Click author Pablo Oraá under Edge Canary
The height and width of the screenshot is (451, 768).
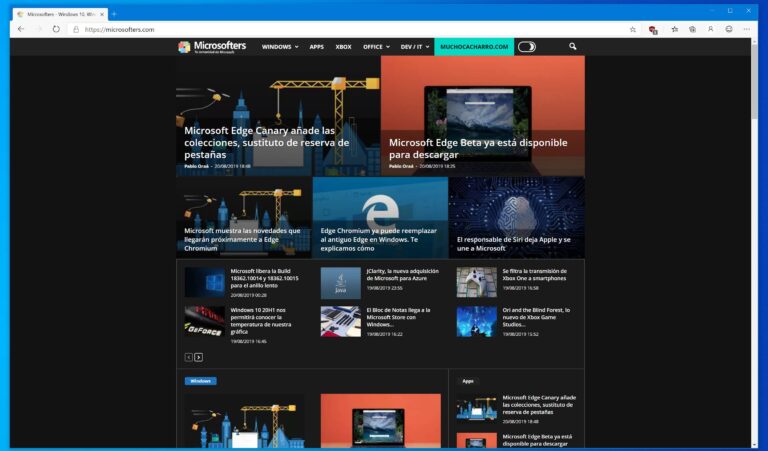[196, 166]
